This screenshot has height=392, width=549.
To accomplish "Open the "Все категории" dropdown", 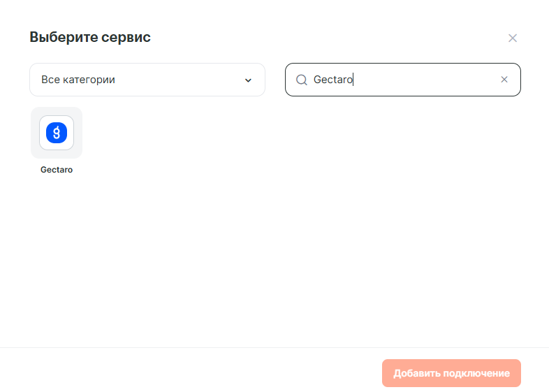I will coord(147,80).
